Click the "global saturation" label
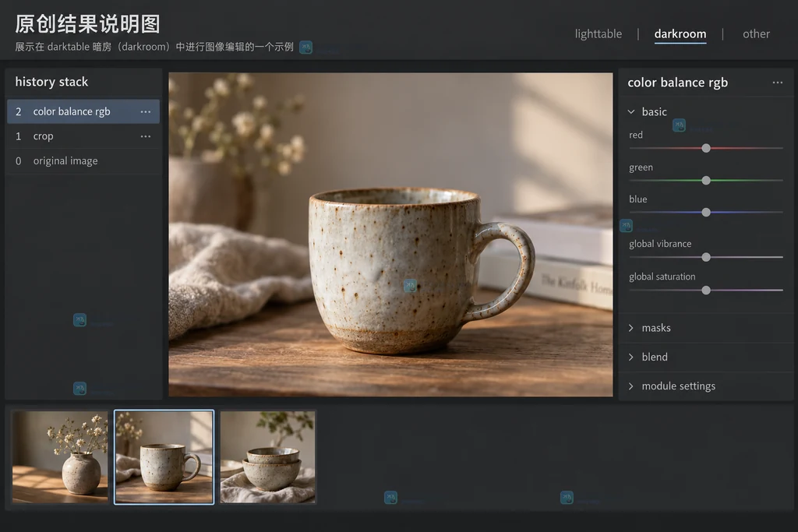Viewport: 798px width, 532px height. 662,277
